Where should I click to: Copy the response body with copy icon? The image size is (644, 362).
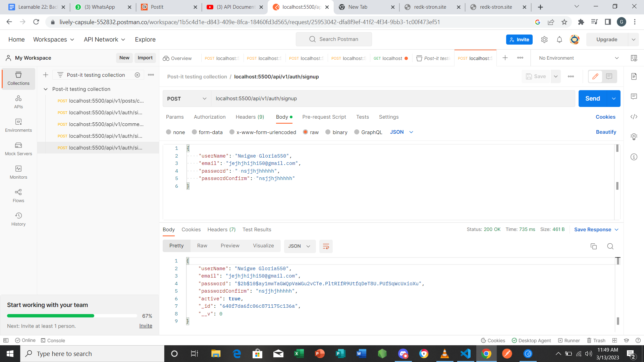coord(594,246)
